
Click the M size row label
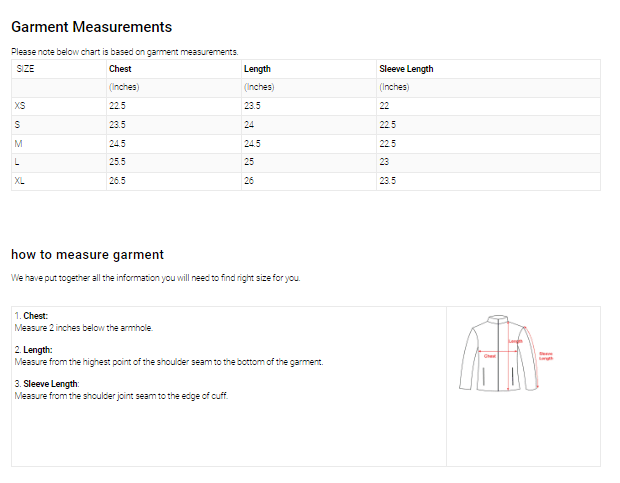click(18, 143)
